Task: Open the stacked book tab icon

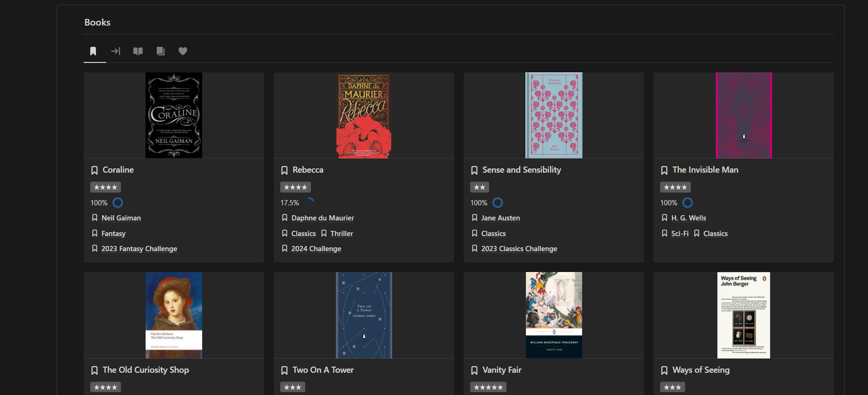Action: coord(161,51)
